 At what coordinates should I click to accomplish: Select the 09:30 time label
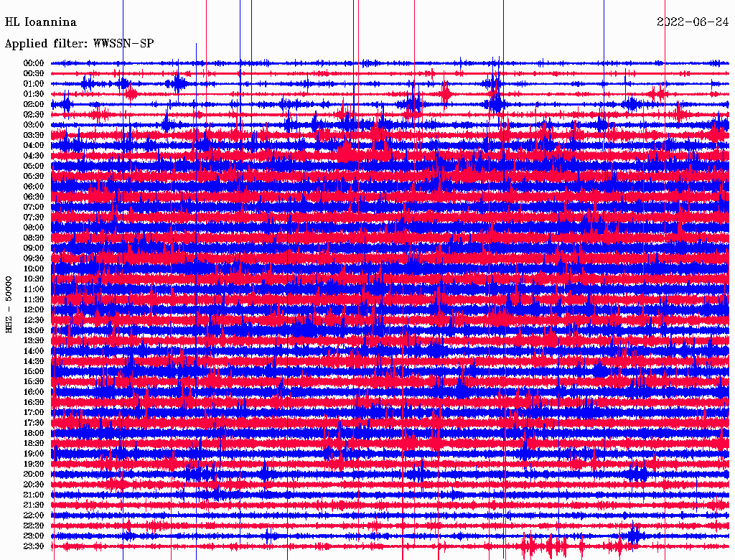pyautogui.click(x=33, y=258)
